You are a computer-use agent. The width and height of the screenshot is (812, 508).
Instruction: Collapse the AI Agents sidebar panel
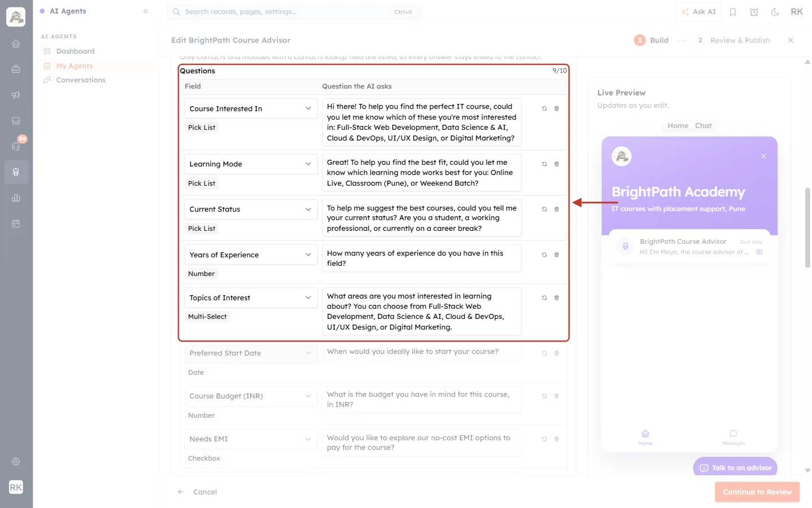[x=145, y=11]
